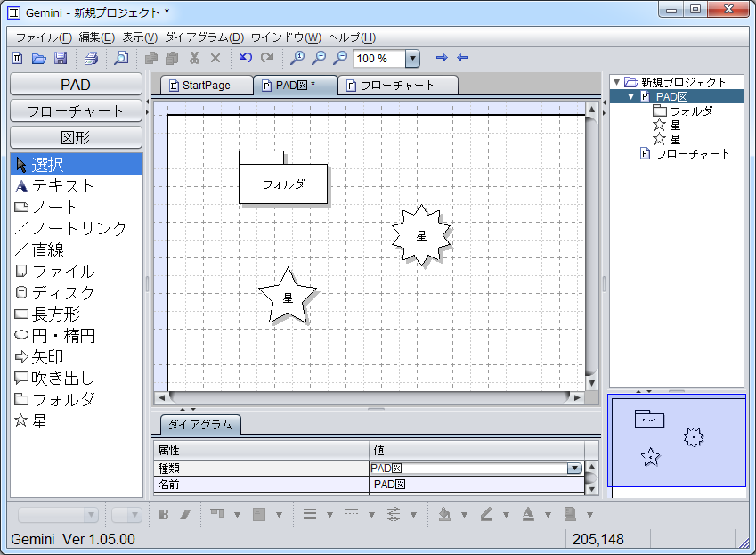Open the font name combo box

pyautogui.click(x=59, y=515)
